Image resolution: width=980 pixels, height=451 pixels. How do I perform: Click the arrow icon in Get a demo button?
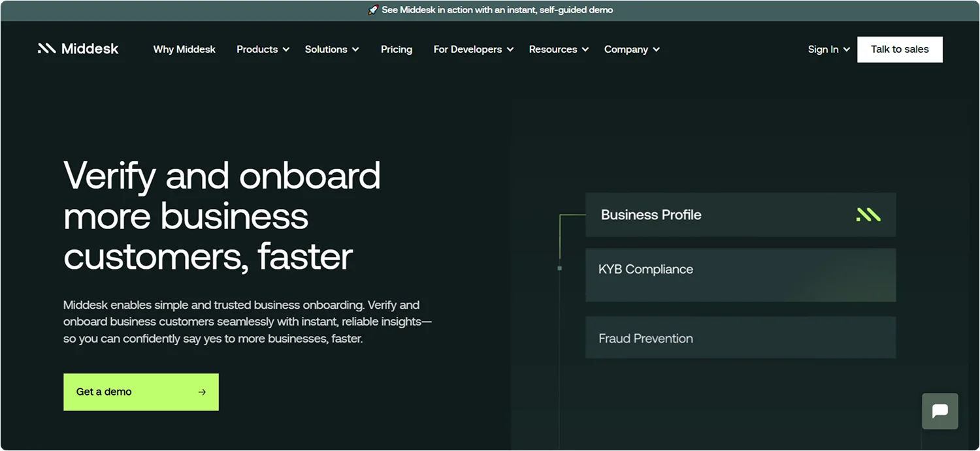click(x=202, y=392)
